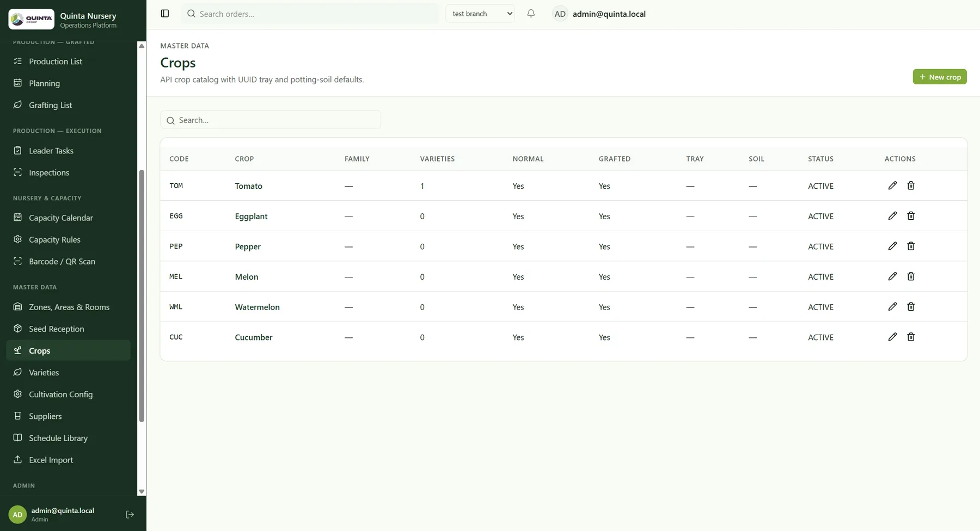Delete the Melon crop row
This screenshot has height=531, width=980.
point(911,276)
